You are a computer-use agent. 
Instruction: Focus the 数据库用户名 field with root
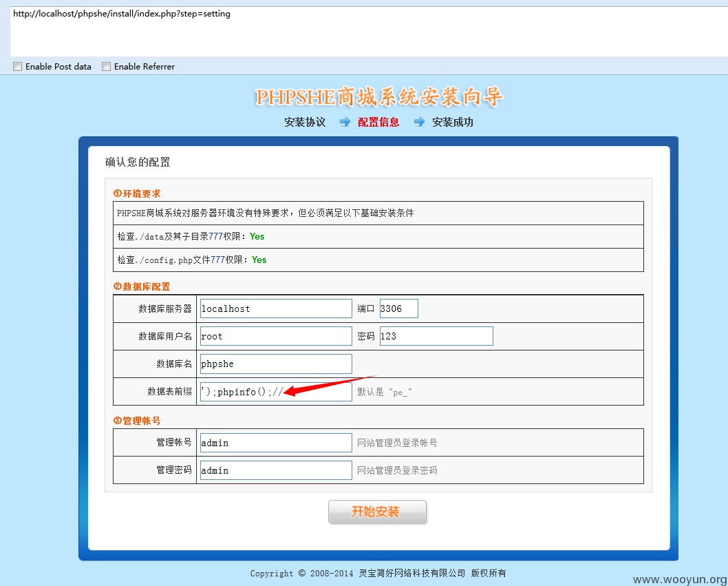coord(275,336)
